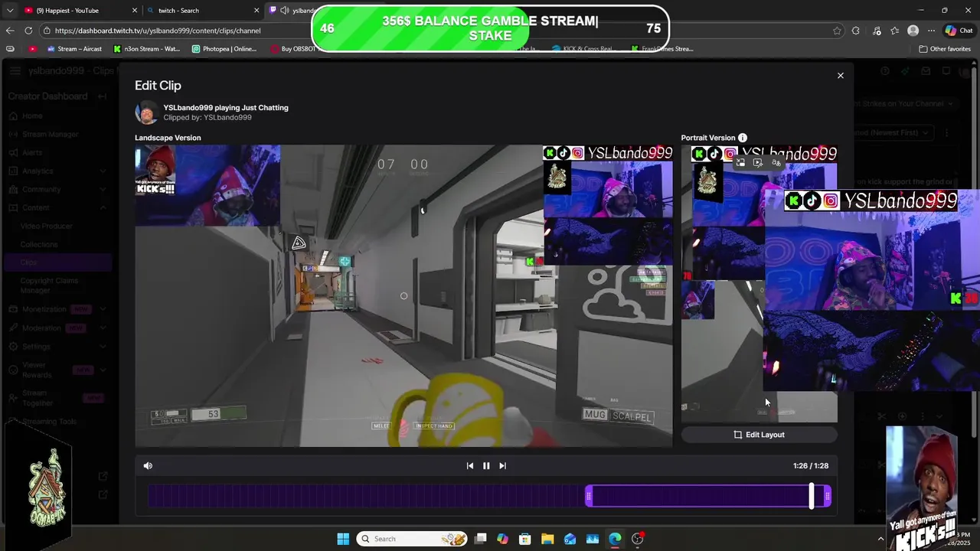The height and width of the screenshot is (551, 980).
Task: Open Copilot Chat in the browser
Action: pyautogui.click(x=959, y=31)
